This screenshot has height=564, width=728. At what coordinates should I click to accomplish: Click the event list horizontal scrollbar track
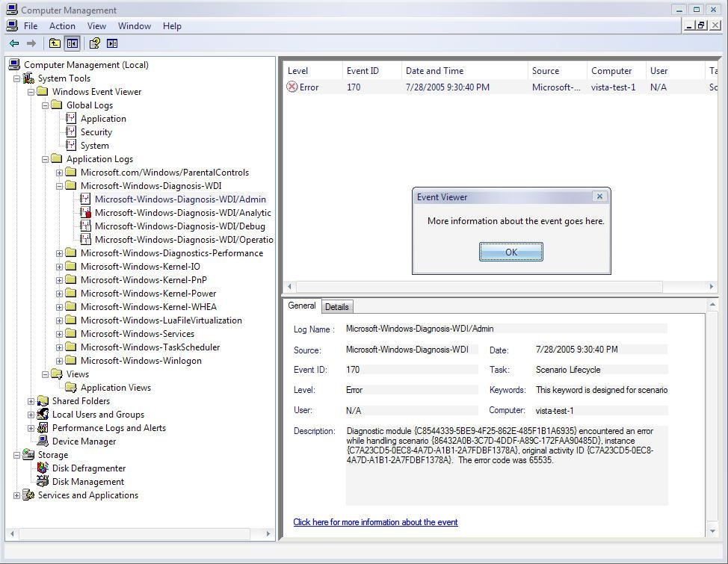point(684,287)
